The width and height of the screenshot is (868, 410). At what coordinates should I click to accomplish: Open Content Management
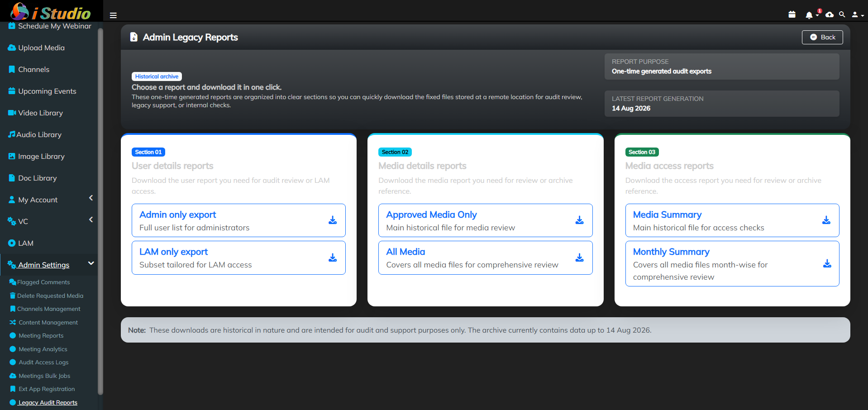pos(43,322)
